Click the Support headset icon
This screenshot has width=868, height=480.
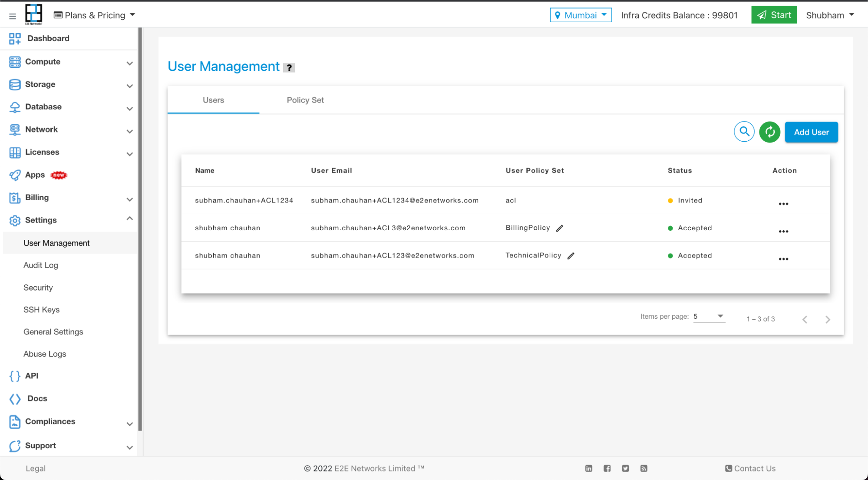[15, 446]
